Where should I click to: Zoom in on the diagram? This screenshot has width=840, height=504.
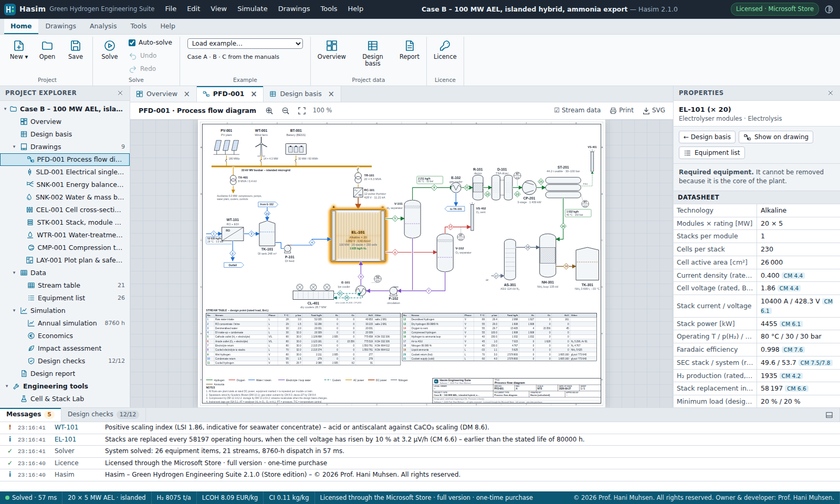pyautogui.click(x=269, y=111)
